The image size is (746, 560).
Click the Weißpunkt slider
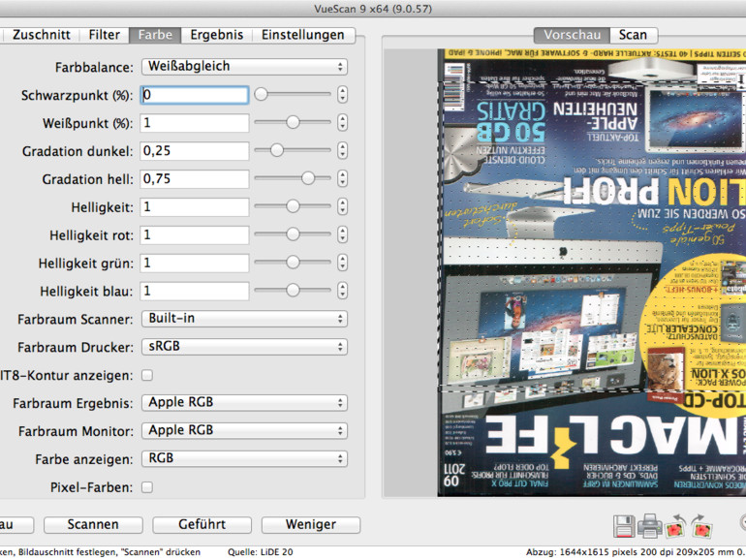pos(293,123)
